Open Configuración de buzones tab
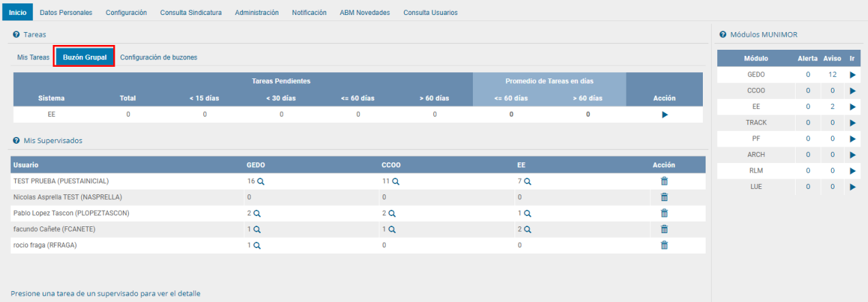868x302 pixels. click(158, 57)
